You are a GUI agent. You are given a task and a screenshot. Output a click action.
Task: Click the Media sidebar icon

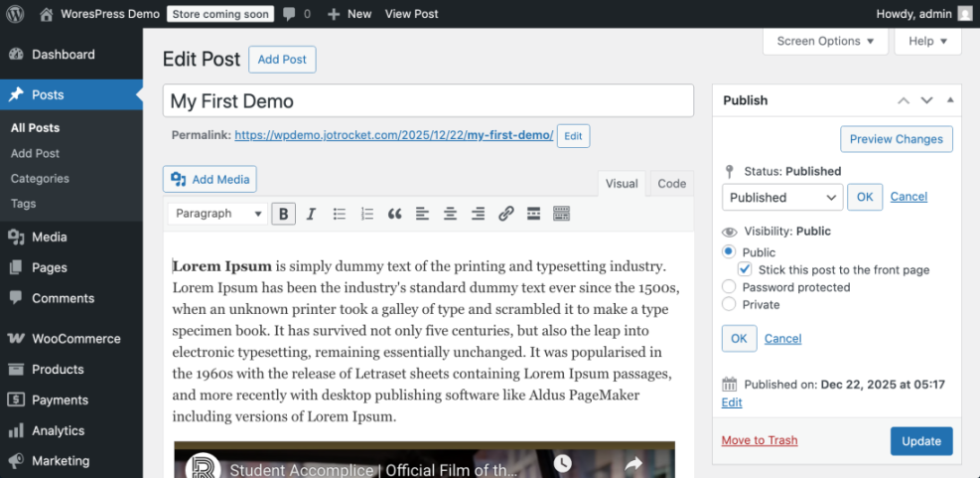[16, 238]
